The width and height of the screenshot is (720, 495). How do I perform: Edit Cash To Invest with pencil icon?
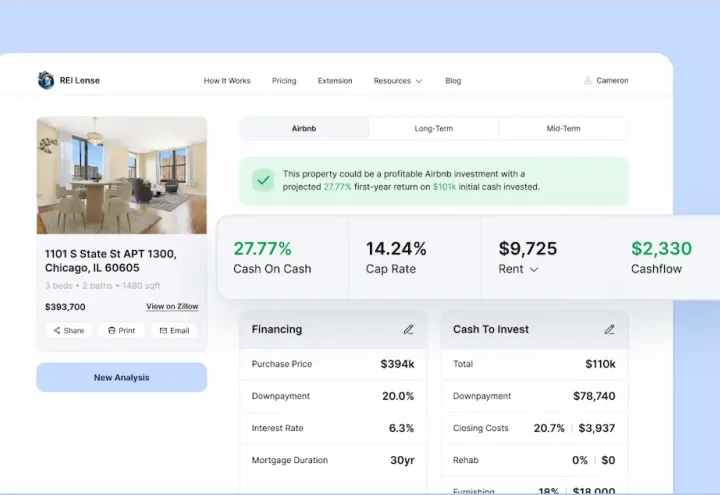point(609,329)
